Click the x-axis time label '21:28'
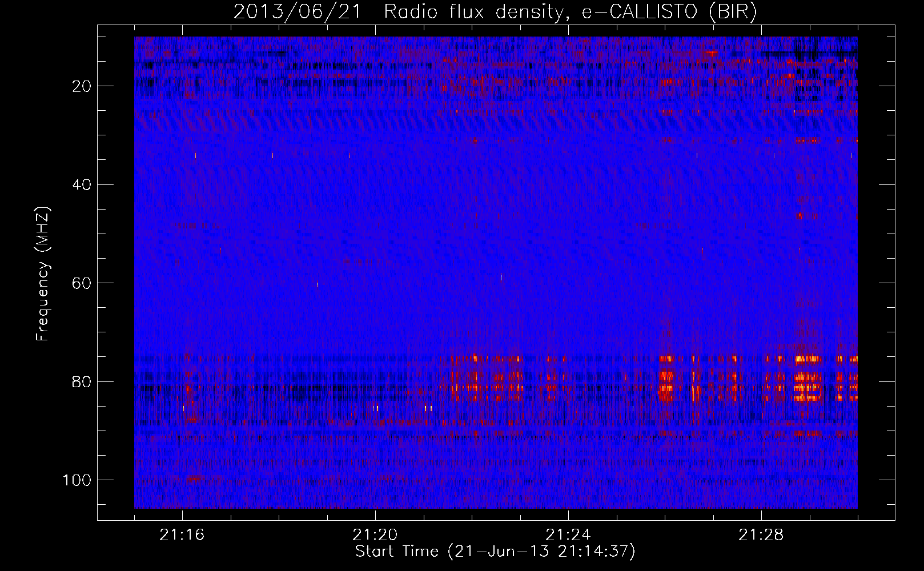 (761, 535)
